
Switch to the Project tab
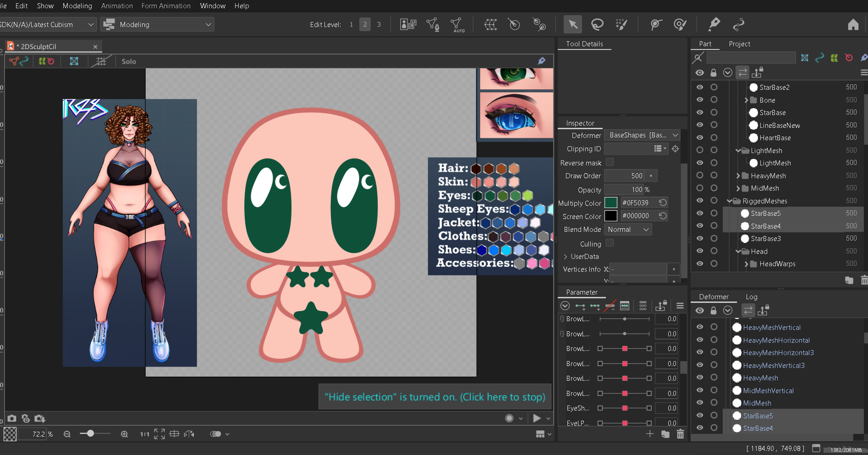[x=739, y=44]
